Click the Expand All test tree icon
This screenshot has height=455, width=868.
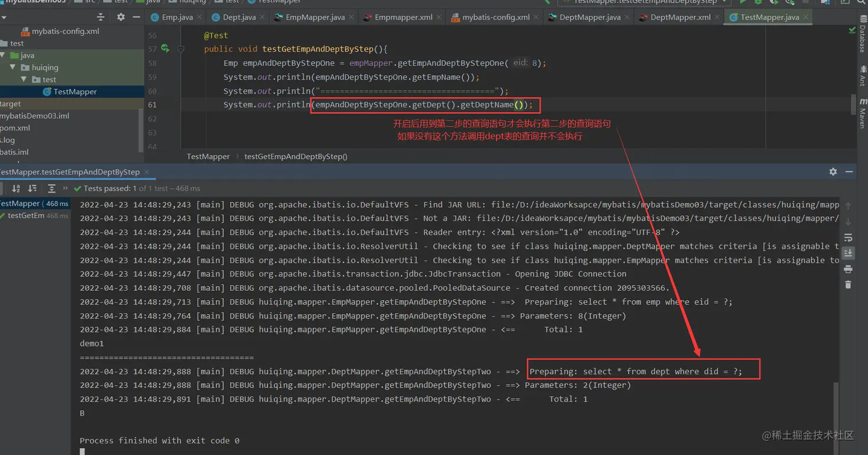coord(52,188)
